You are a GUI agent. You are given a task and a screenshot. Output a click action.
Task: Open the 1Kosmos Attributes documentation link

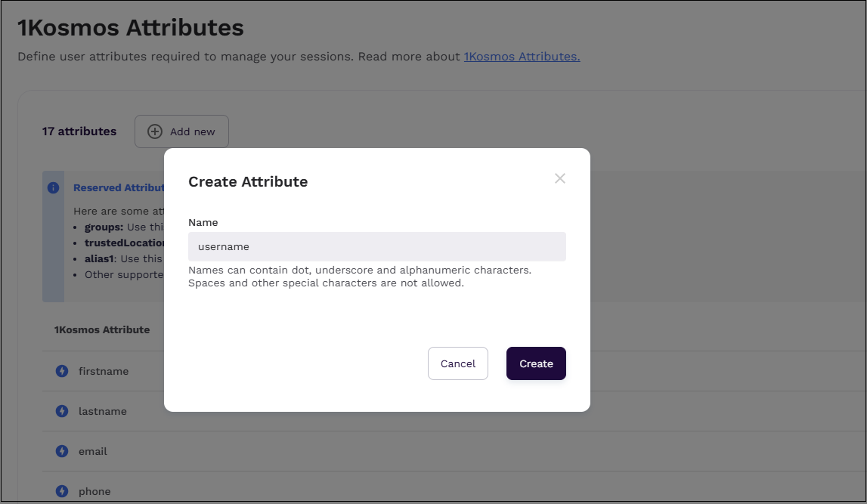[522, 57]
